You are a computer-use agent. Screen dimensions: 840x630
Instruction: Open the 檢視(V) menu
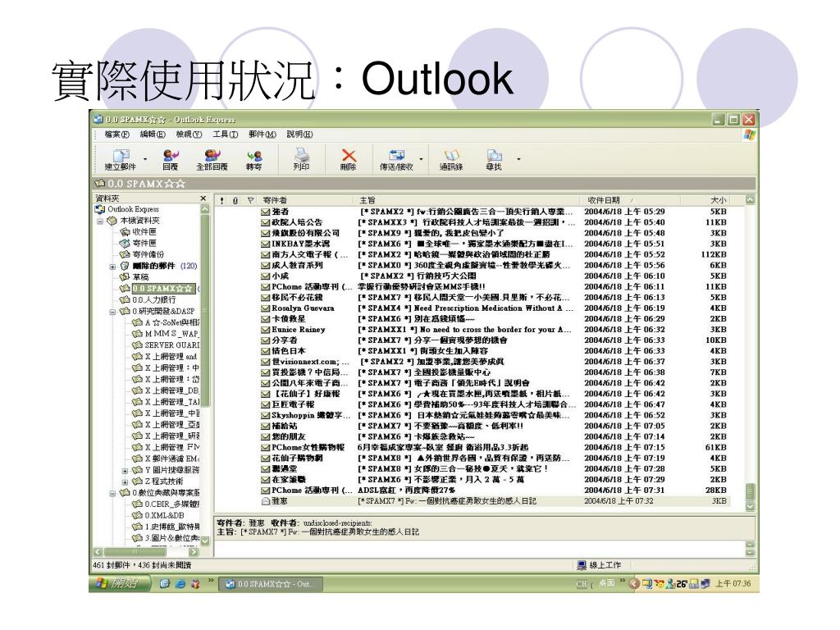click(189, 135)
